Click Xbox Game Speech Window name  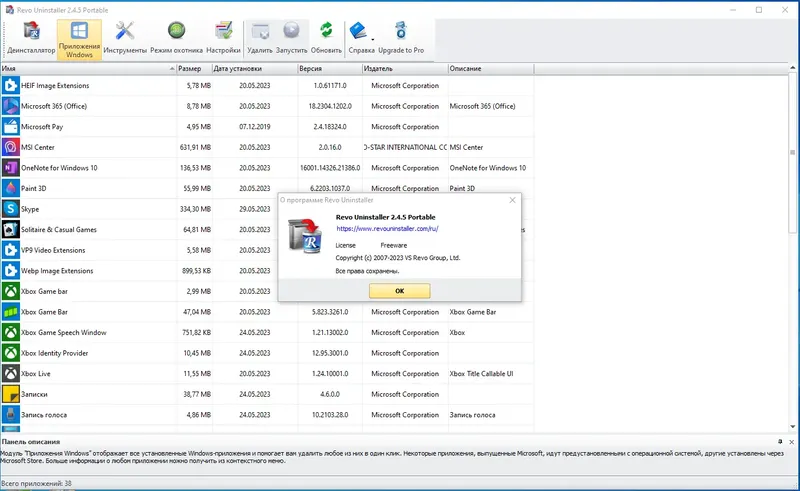click(64, 332)
